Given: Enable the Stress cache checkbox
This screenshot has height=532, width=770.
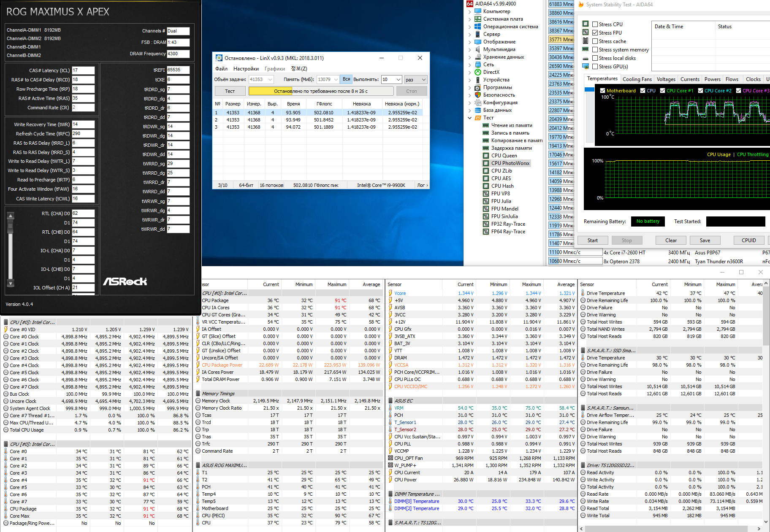Looking at the screenshot, I should point(595,41).
